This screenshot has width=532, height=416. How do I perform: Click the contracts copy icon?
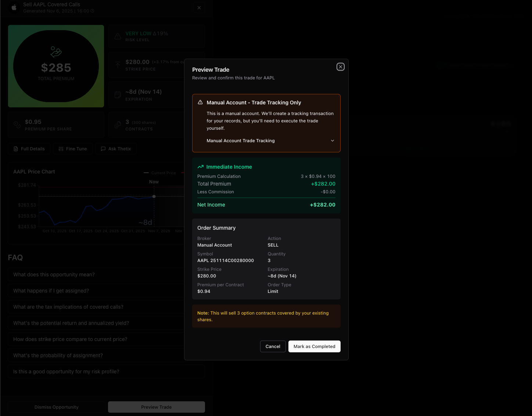click(118, 125)
